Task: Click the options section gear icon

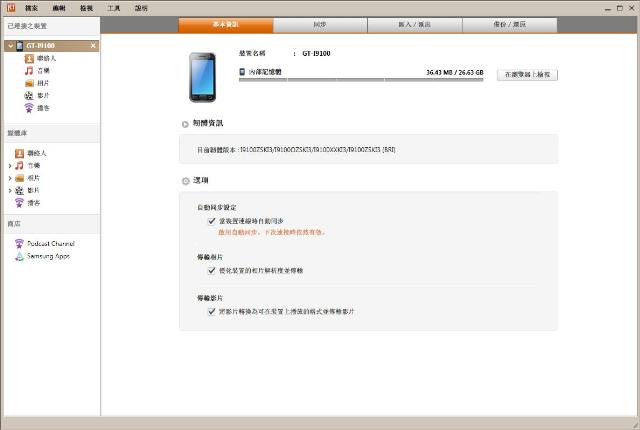Action: point(186,181)
